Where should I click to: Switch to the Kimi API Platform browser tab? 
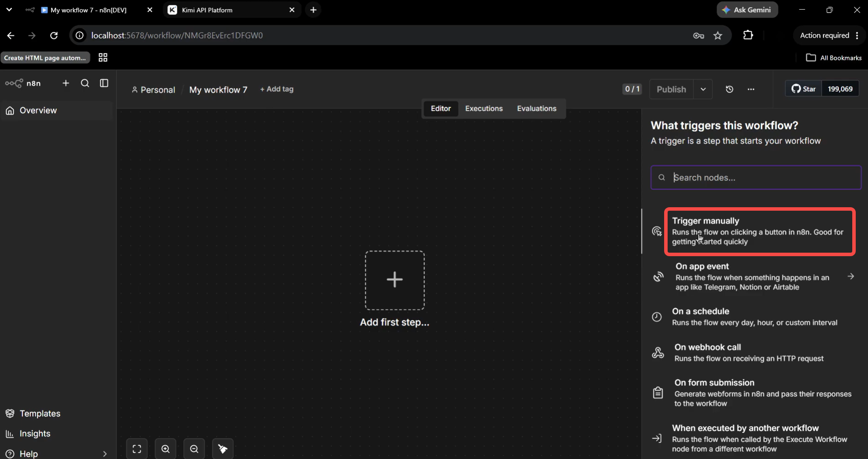pos(232,10)
